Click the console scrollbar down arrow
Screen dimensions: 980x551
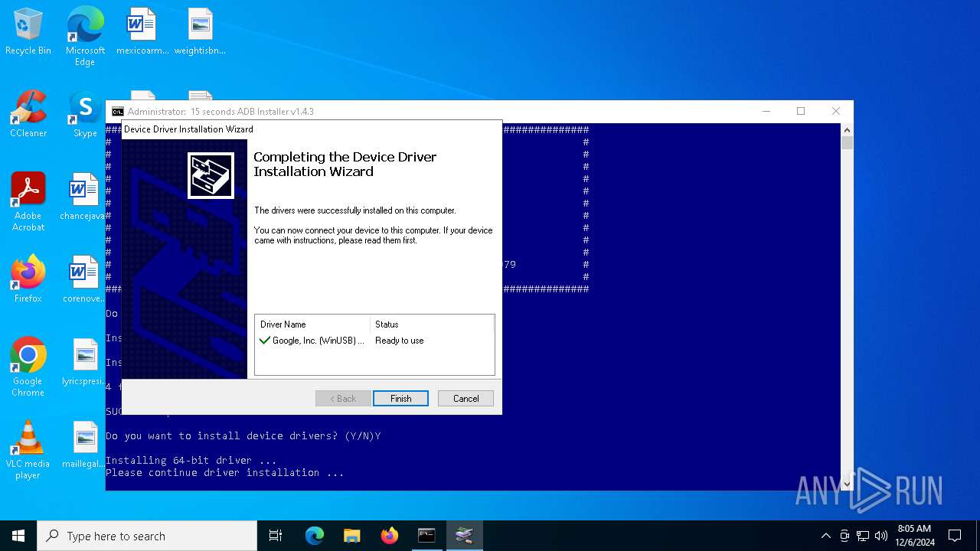847,484
